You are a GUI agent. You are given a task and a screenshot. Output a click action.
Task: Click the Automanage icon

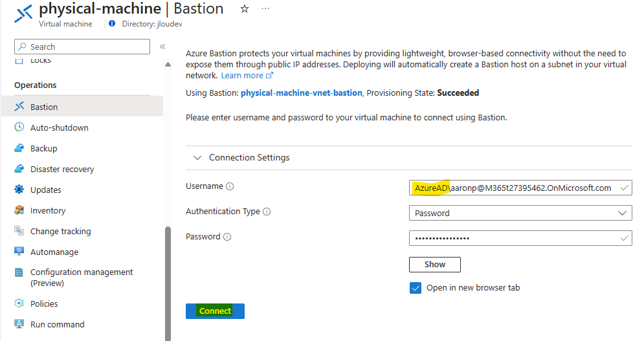pyautogui.click(x=19, y=252)
